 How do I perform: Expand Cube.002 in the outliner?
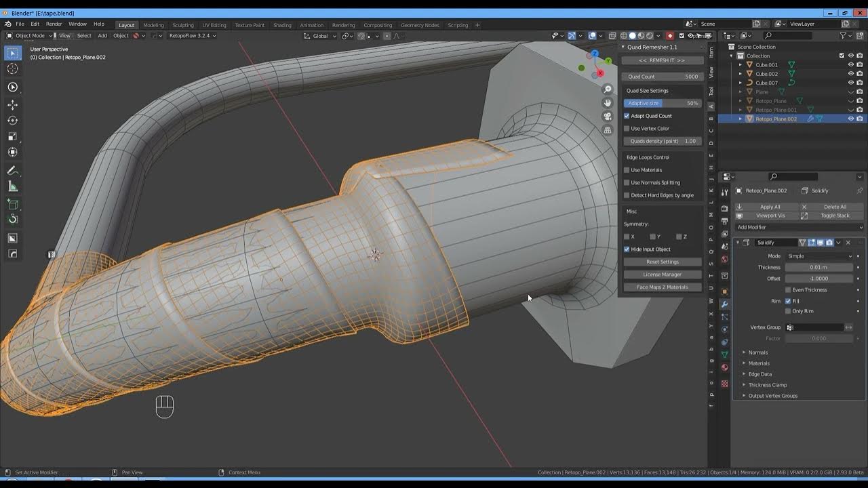741,74
